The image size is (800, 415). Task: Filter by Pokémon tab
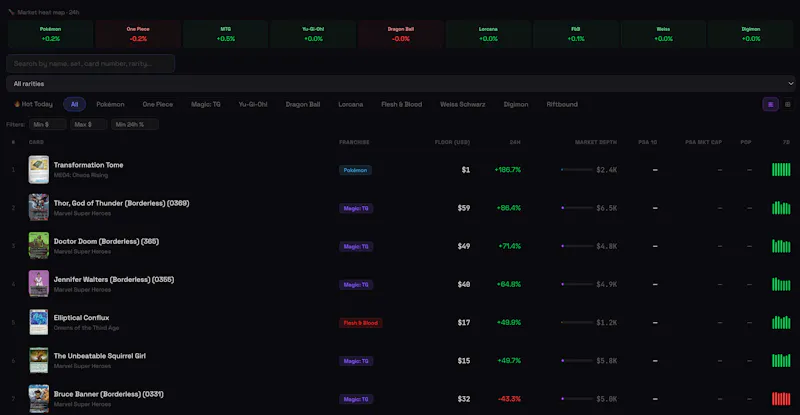(x=110, y=104)
